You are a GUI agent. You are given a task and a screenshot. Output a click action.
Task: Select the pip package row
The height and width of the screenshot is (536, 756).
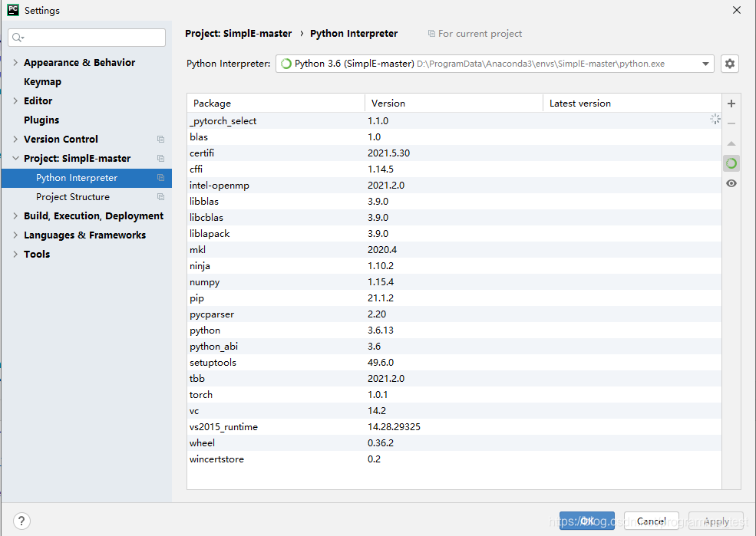click(x=454, y=298)
